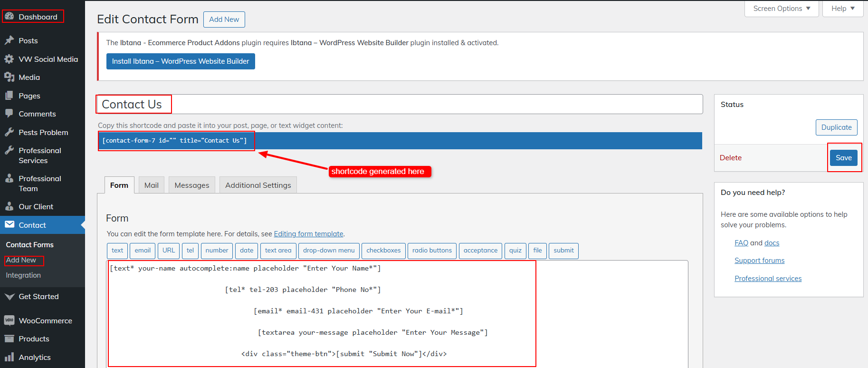Click the Comments speech bubble icon
The height and width of the screenshot is (368, 868).
click(x=9, y=114)
